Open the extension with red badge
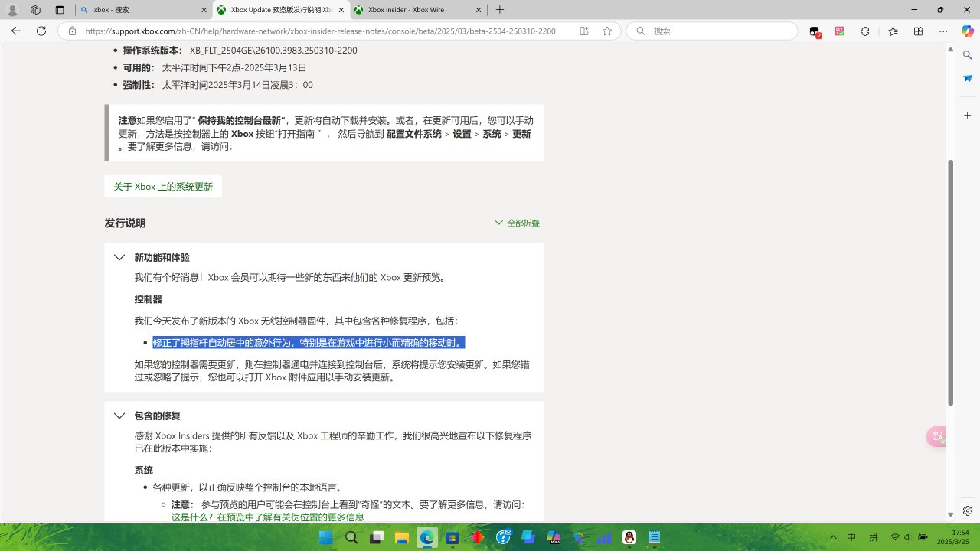The image size is (980, 551). click(815, 31)
